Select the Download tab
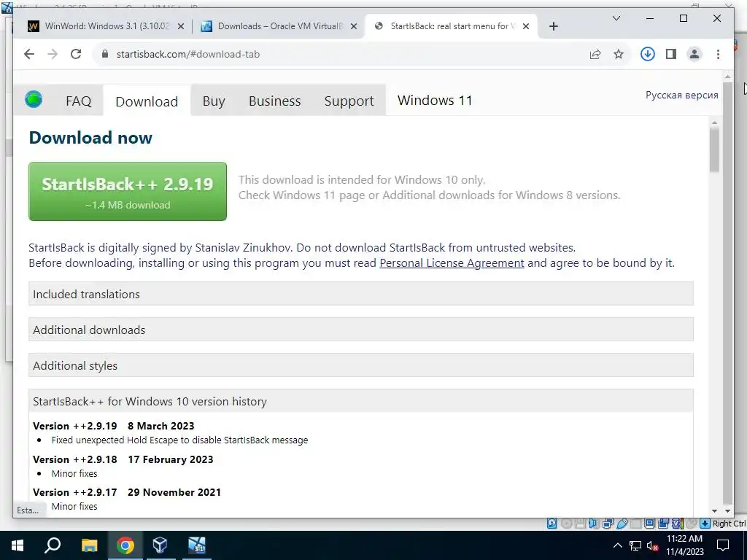Screen dimensions: 747x560 147,101
